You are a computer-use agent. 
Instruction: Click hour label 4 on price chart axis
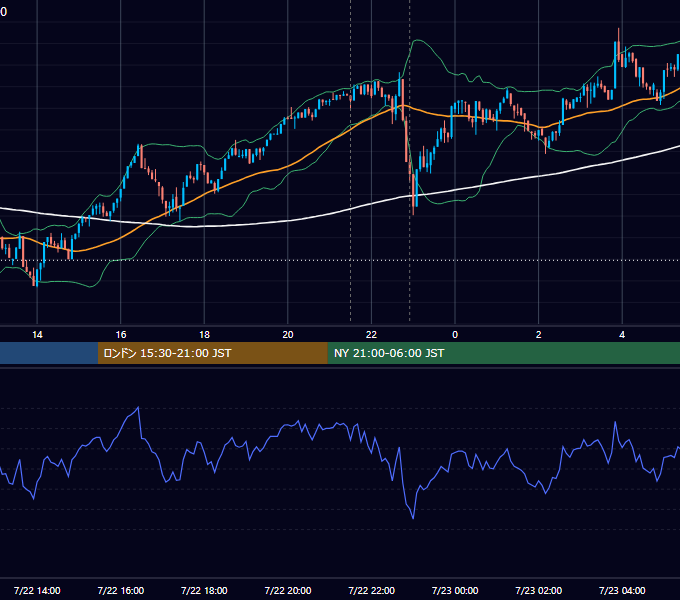[x=622, y=335]
